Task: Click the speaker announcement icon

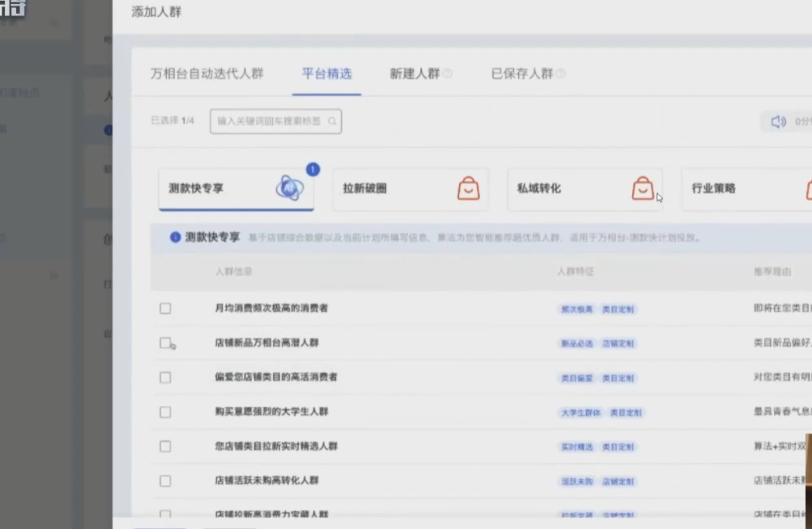Action: (778, 121)
